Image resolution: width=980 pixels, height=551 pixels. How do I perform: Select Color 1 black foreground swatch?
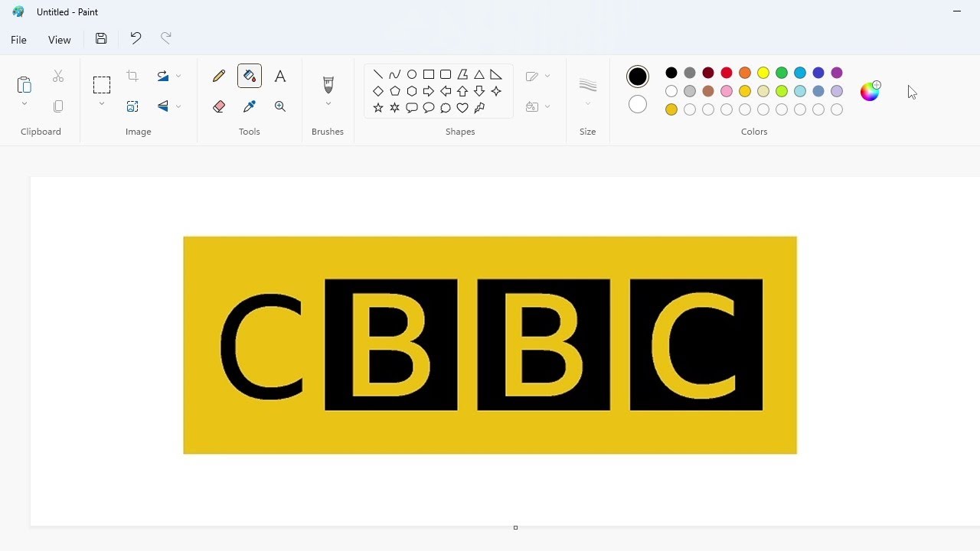pos(638,77)
